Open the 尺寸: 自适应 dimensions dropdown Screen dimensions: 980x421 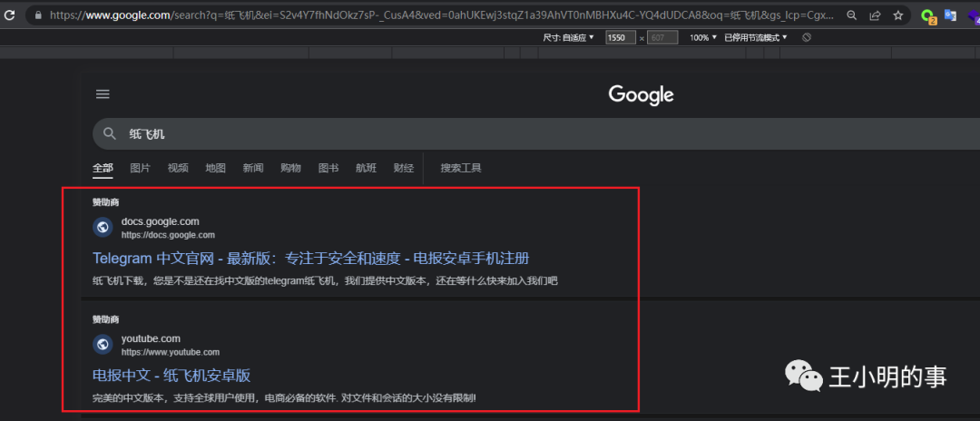(x=568, y=37)
